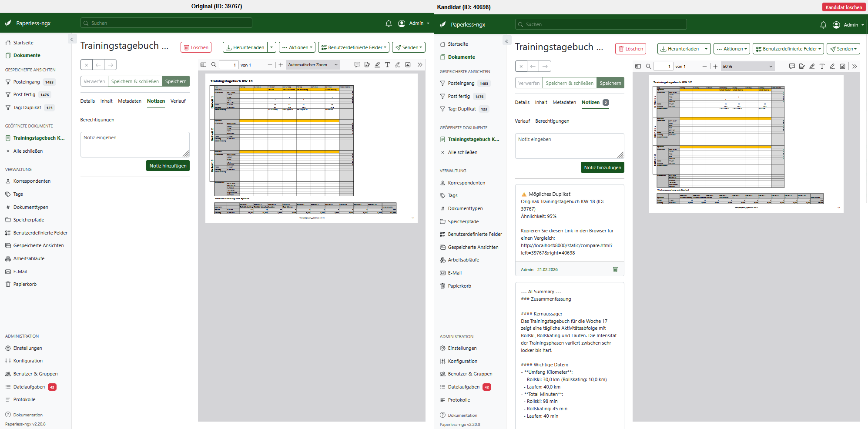
Task: Expand the Aktionen dropdown in the Original pane
Action: 297,47
